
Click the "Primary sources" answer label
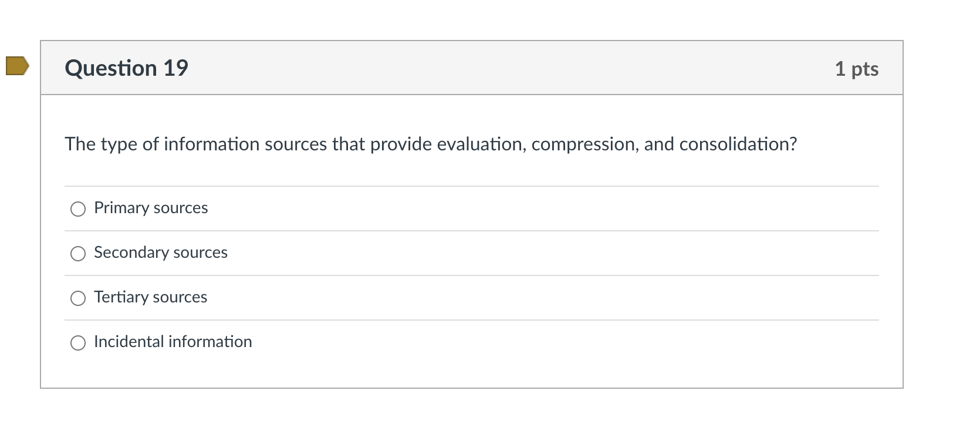point(151,208)
